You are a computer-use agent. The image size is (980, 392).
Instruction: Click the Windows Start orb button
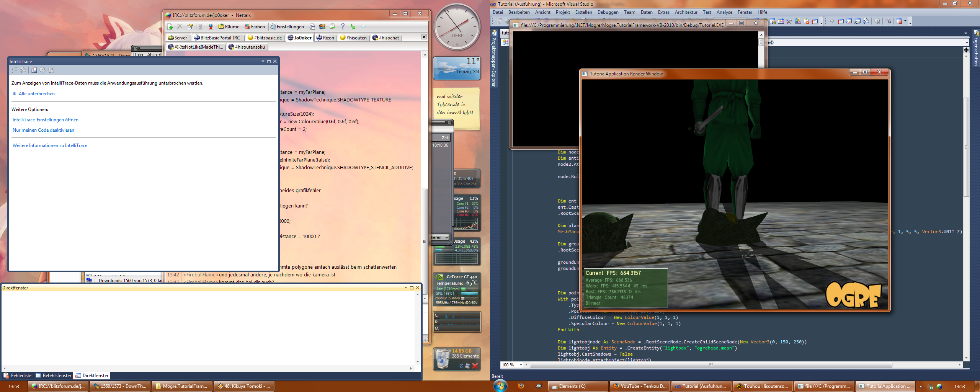(500, 385)
